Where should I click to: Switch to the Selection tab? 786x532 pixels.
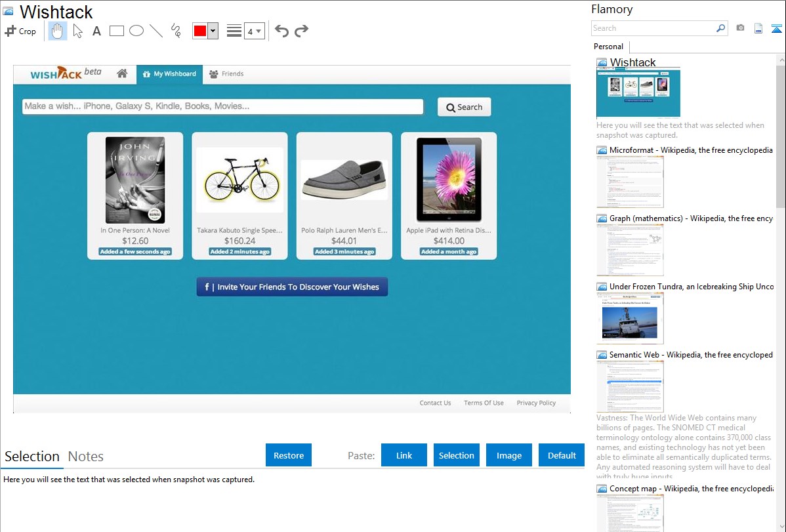(x=32, y=457)
